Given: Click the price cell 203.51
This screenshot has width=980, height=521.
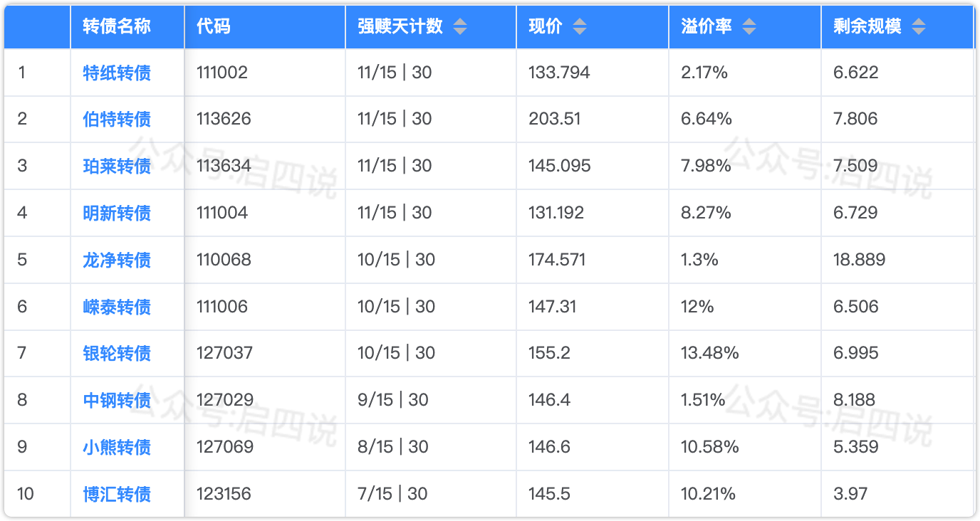Looking at the screenshot, I should 555,119.
